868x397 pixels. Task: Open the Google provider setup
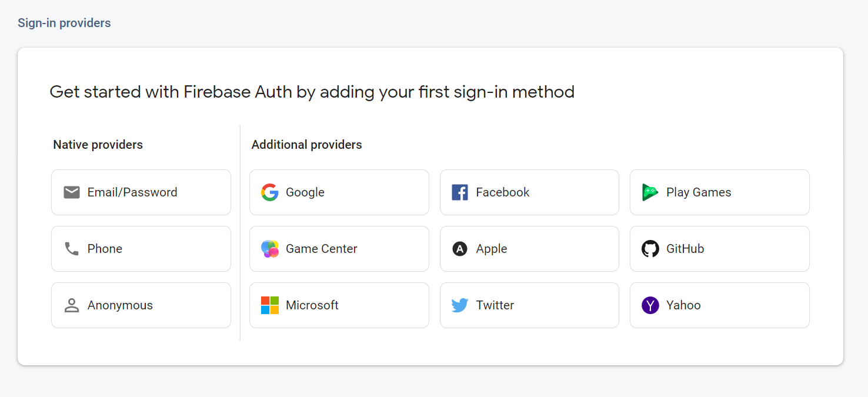coord(339,192)
